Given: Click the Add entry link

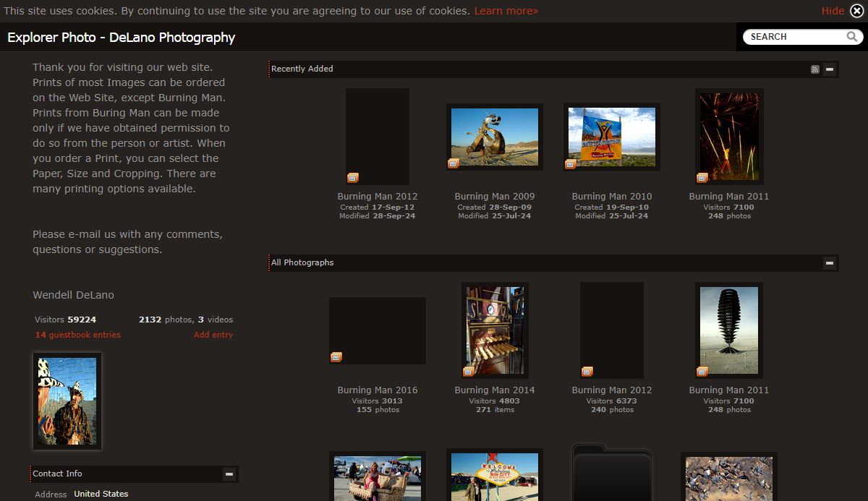Looking at the screenshot, I should [x=213, y=335].
